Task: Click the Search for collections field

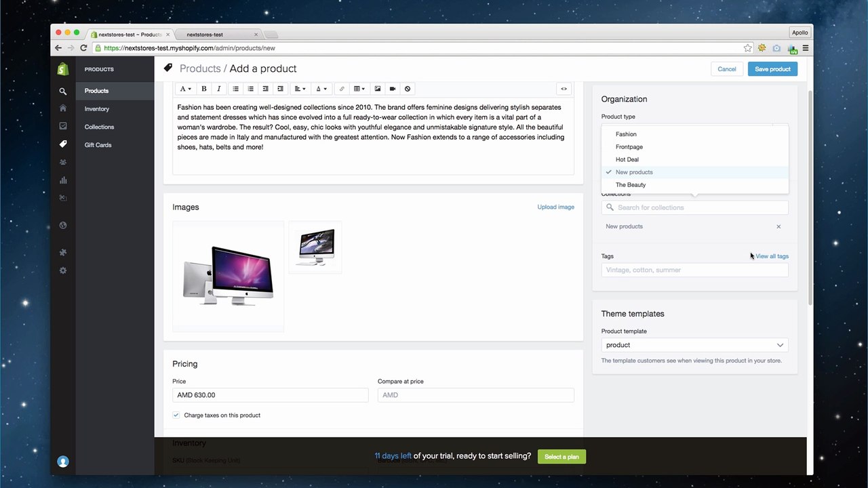Action: [694, 207]
